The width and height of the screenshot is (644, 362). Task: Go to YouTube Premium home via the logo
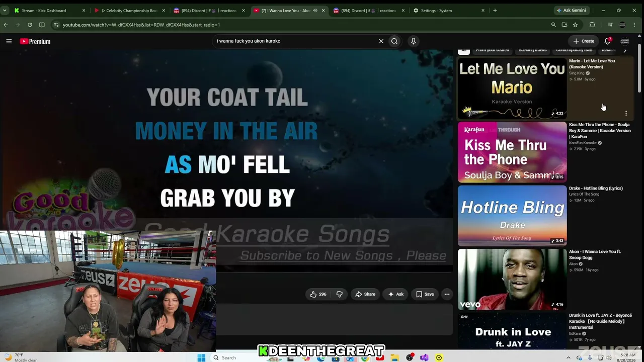point(35,41)
